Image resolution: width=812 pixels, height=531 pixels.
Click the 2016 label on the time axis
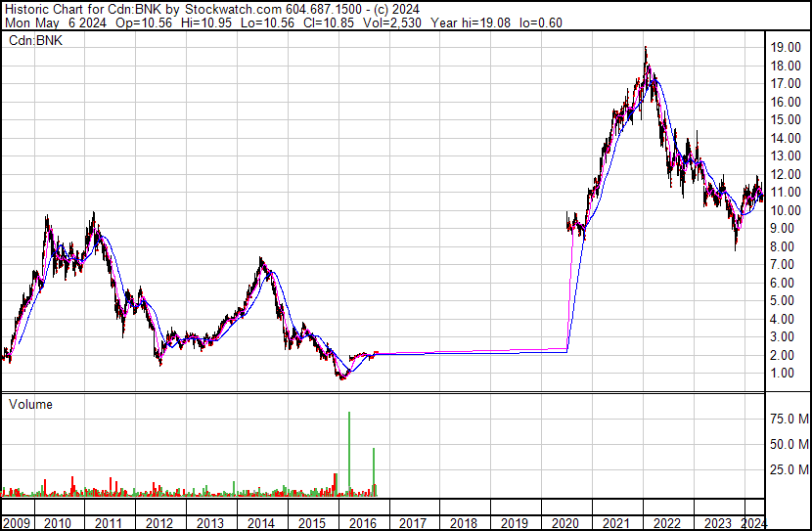coord(363,523)
